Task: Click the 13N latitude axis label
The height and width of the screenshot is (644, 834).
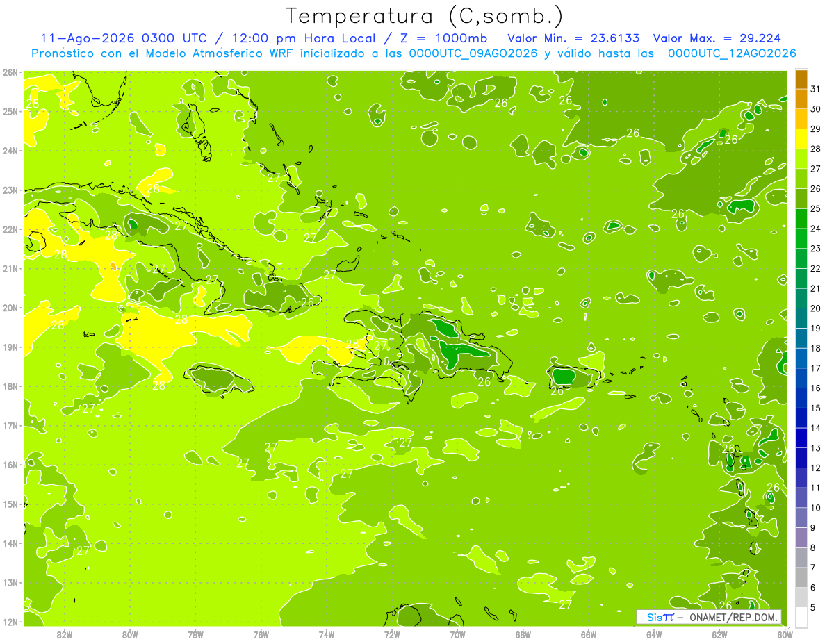Action: [x=10, y=583]
